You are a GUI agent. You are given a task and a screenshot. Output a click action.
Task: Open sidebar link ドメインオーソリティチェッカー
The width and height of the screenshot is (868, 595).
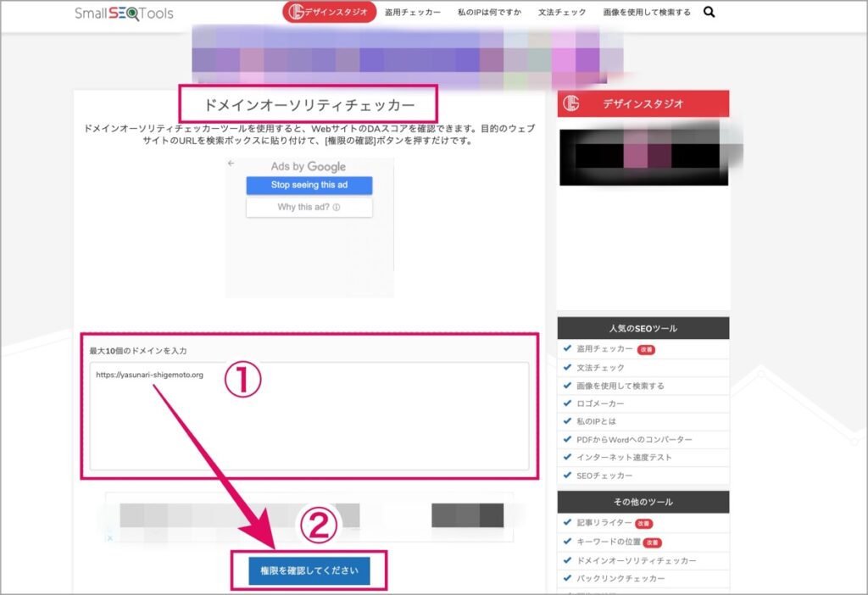point(637,561)
